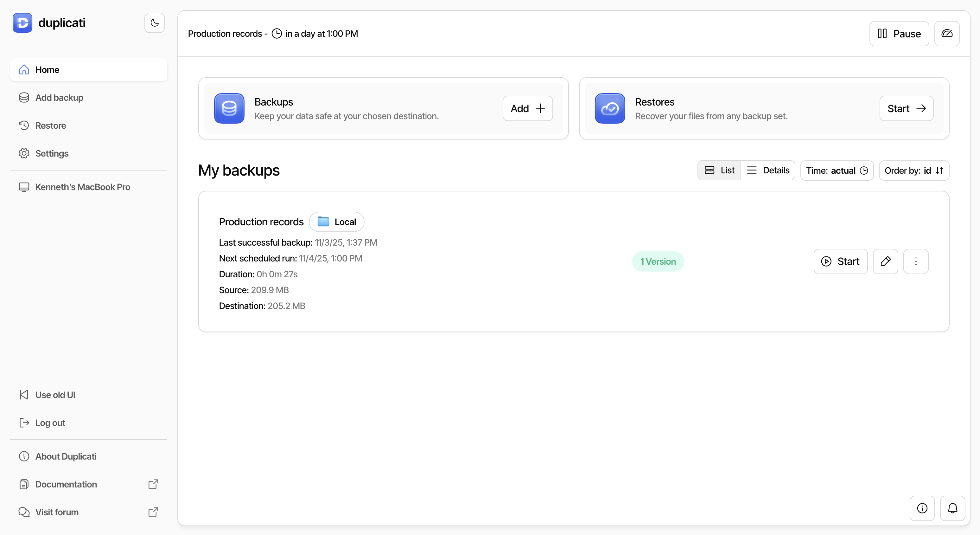Switch to List view

[719, 170]
